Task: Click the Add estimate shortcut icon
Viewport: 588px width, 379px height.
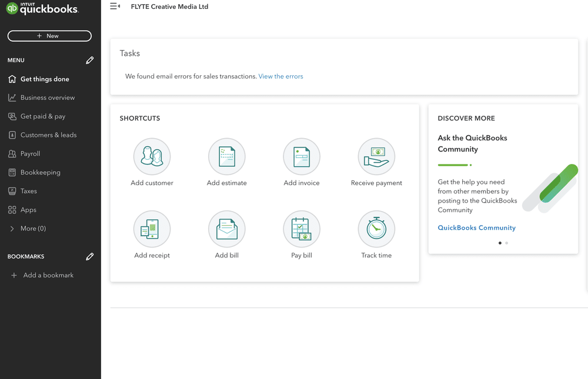Action: click(227, 156)
